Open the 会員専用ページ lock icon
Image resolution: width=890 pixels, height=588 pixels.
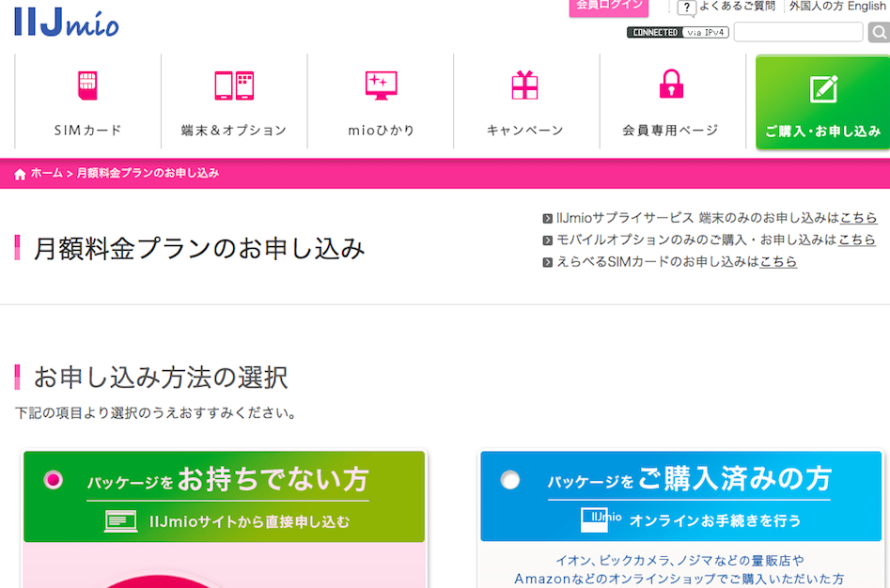671,84
